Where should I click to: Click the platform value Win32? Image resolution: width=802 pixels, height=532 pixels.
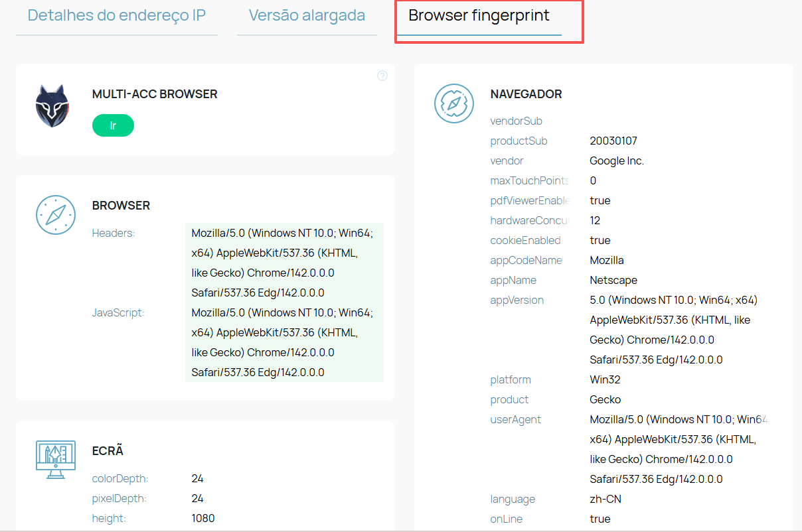[x=605, y=379]
